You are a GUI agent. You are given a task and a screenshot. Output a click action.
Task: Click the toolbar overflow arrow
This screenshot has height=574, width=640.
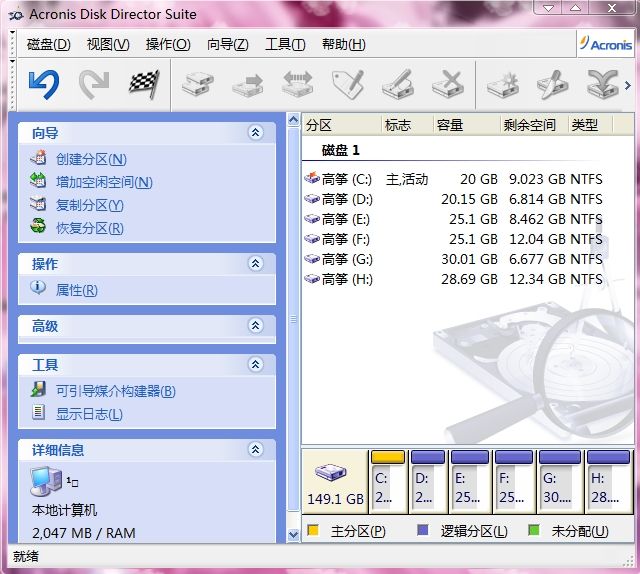tap(628, 85)
